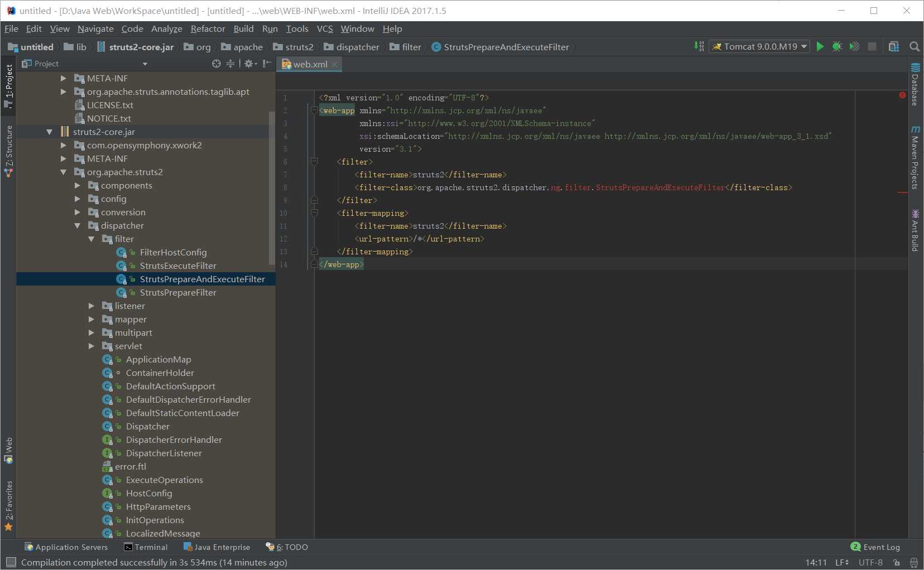The image size is (924, 570).
Task: Collapse the struts2-core.jar node
Action: pyautogui.click(x=49, y=132)
